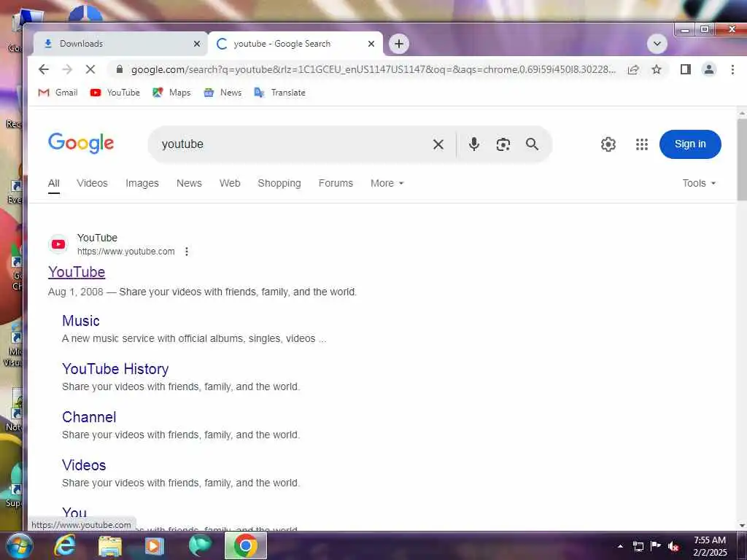The width and height of the screenshot is (747, 560).
Task: Launch Internet Explorer from taskbar
Action: 65,545
